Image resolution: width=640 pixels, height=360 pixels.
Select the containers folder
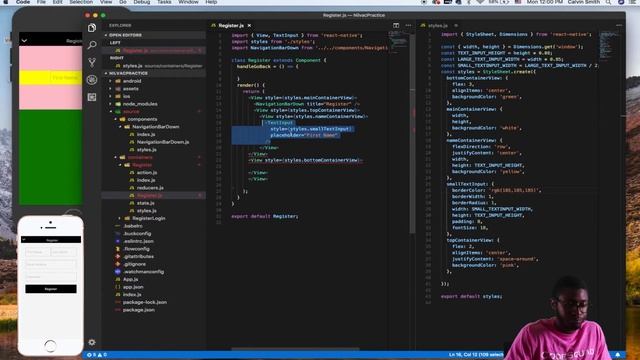pyautogui.click(x=140, y=157)
